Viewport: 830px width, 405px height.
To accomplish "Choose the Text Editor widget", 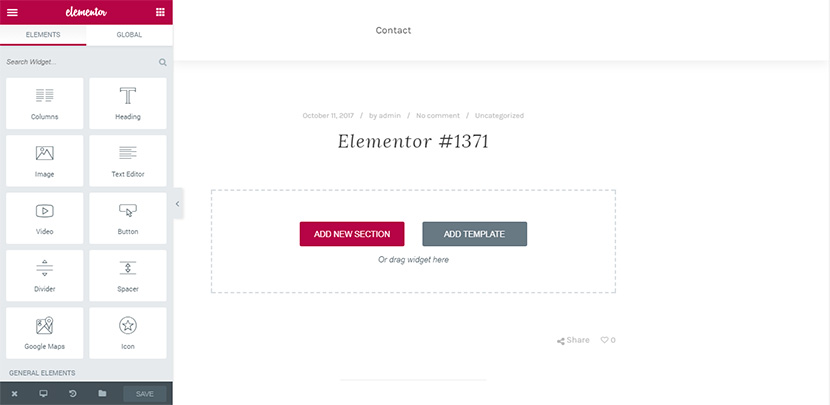I will pos(128,160).
